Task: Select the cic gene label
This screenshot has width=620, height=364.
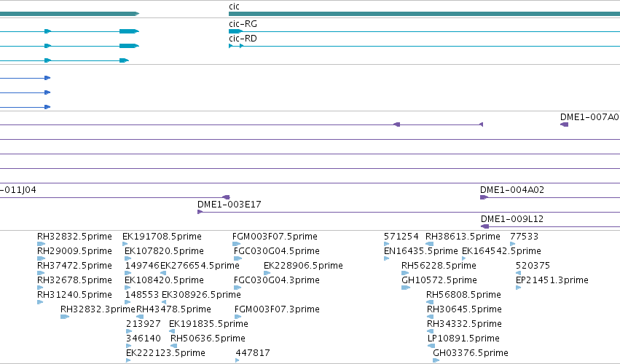Action: [234, 7]
